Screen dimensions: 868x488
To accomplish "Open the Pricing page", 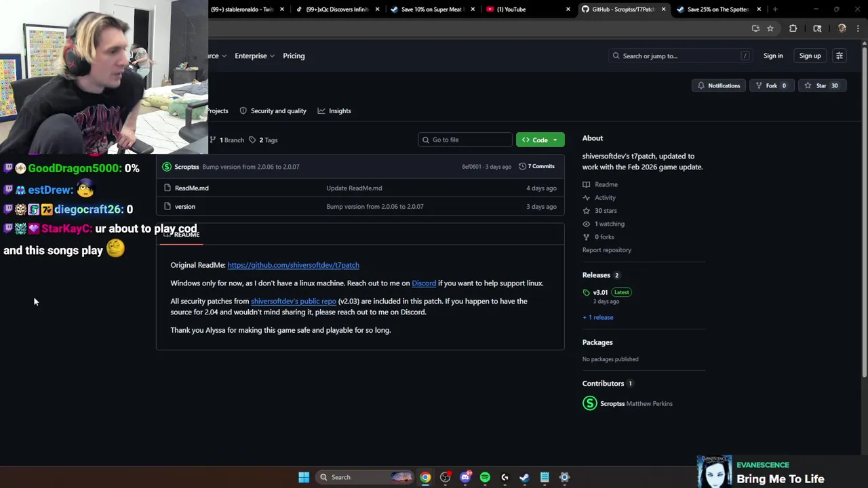I will 294,56.
